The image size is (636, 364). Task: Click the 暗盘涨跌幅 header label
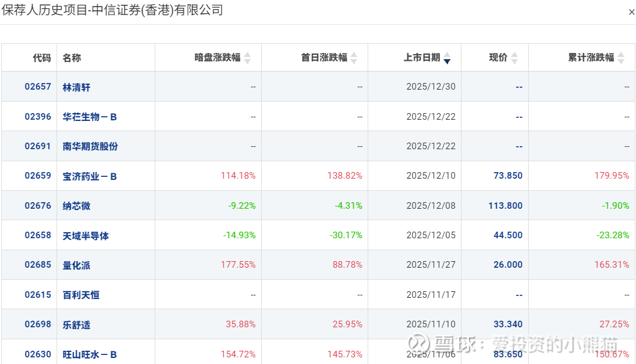coord(218,58)
